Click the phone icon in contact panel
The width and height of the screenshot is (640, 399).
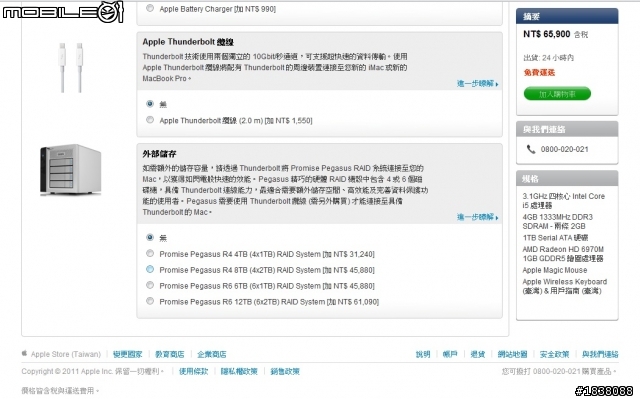pos(531,149)
